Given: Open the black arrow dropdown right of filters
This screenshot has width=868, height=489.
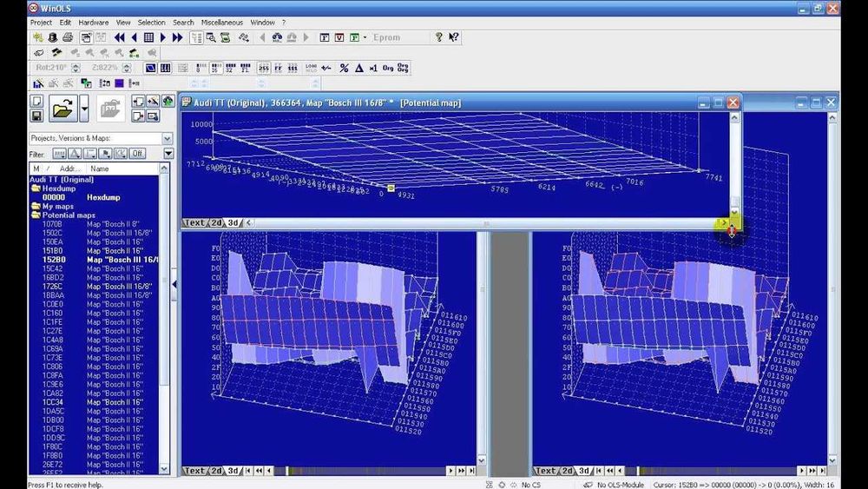Looking at the screenshot, I should 168,154.
